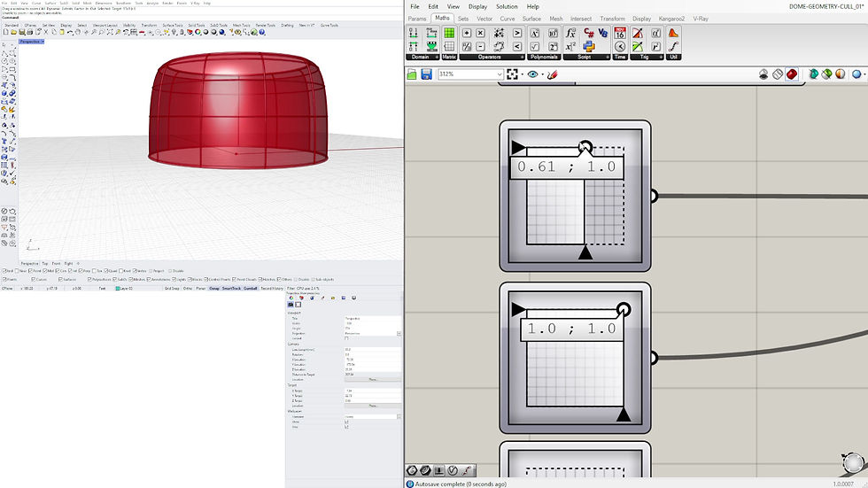Open the dropdown arrow next to eye icon
Image resolution: width=868 pixels, height=488 pixels.
[542, 74]
